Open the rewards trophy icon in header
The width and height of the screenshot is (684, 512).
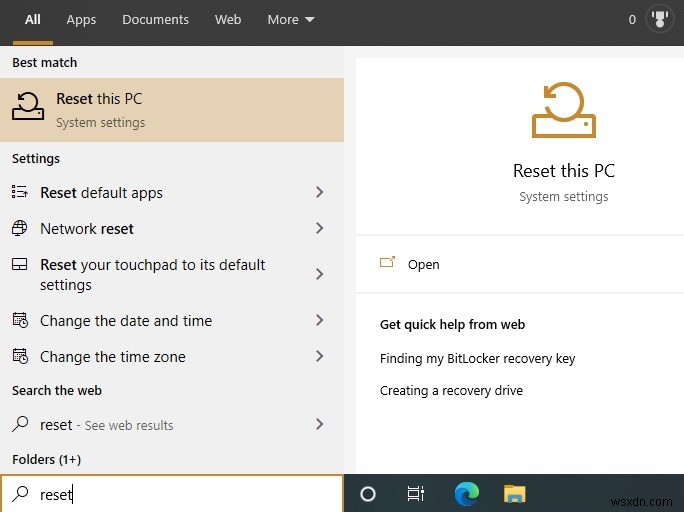point(660,20)
